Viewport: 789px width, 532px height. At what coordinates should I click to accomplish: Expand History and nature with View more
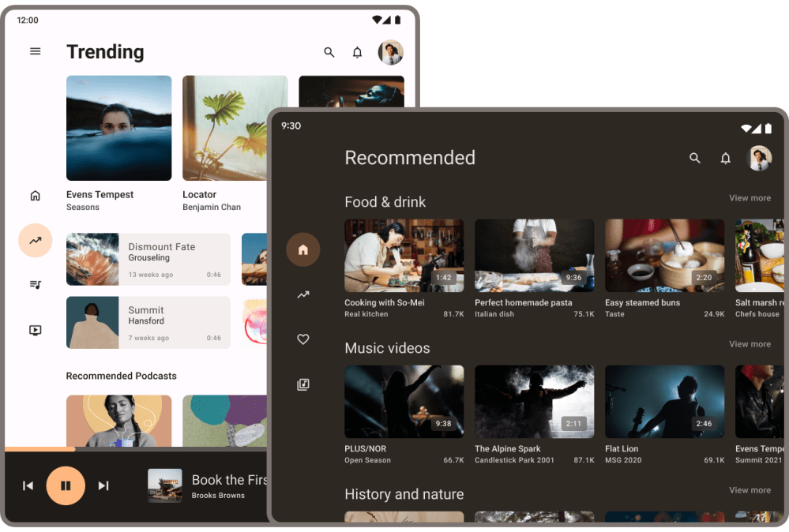(x=750, y=490)
